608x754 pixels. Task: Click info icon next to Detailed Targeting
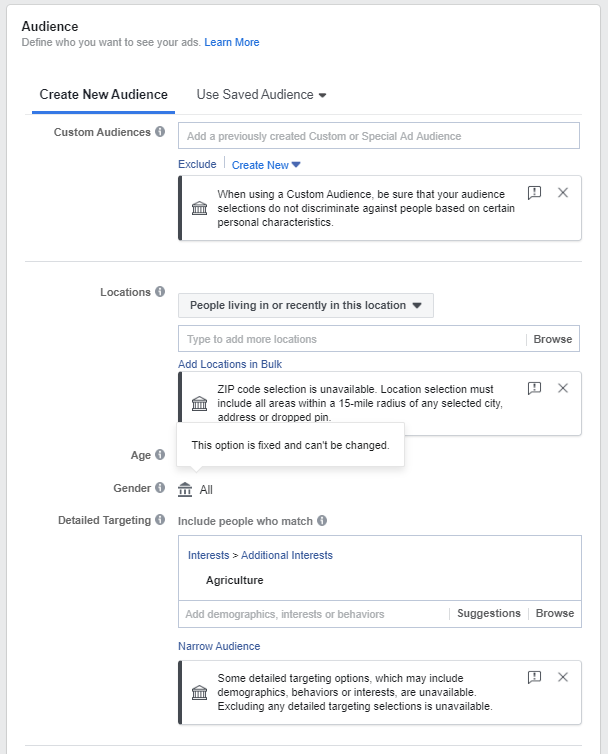(160, 520)
